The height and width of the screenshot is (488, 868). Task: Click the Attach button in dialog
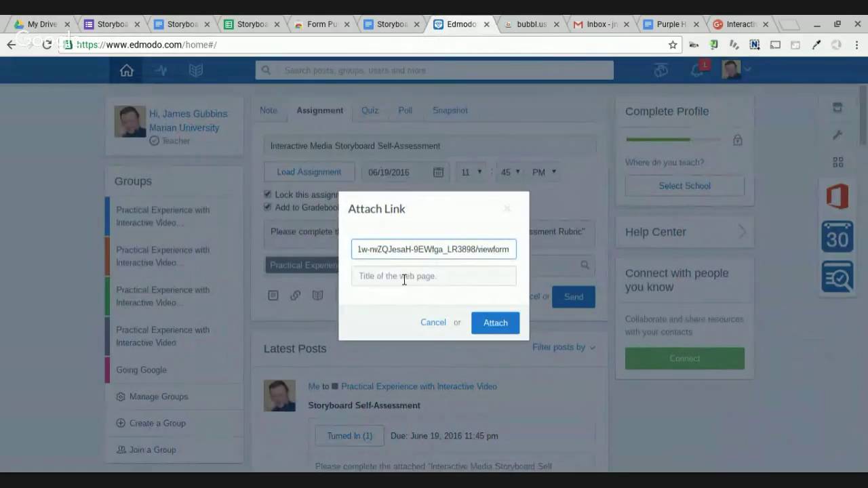point(496,323)
